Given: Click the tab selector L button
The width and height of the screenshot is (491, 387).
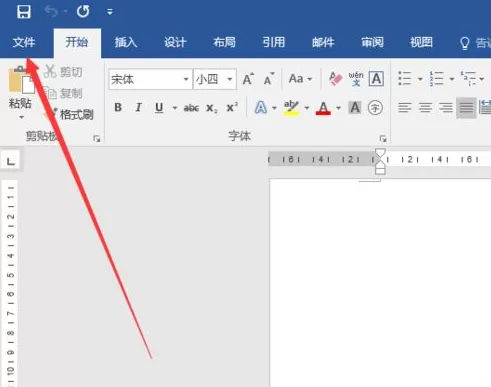Looking at the screenshot, I should [x=11, y=161].
